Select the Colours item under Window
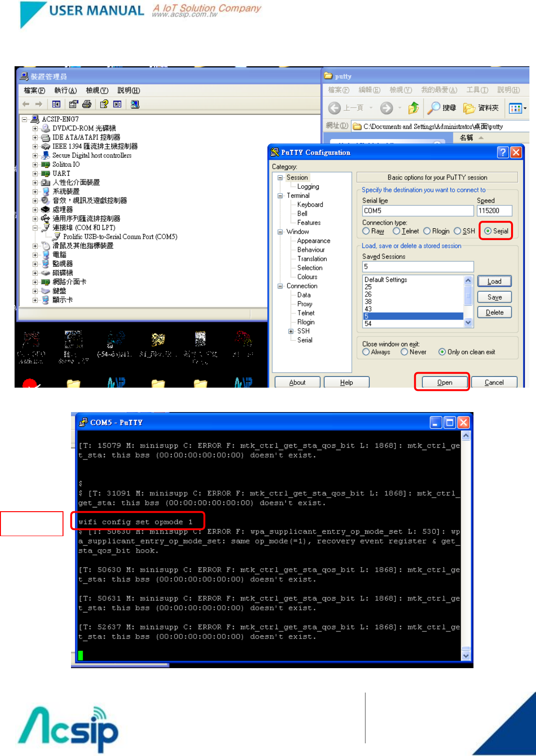Screen dimensions: 536x756 coord(307,277)
